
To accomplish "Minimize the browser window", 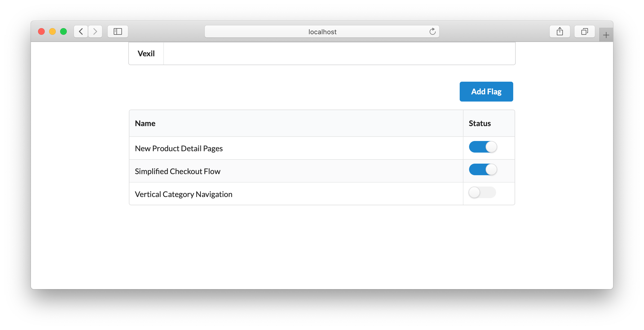I will point(52,31).
